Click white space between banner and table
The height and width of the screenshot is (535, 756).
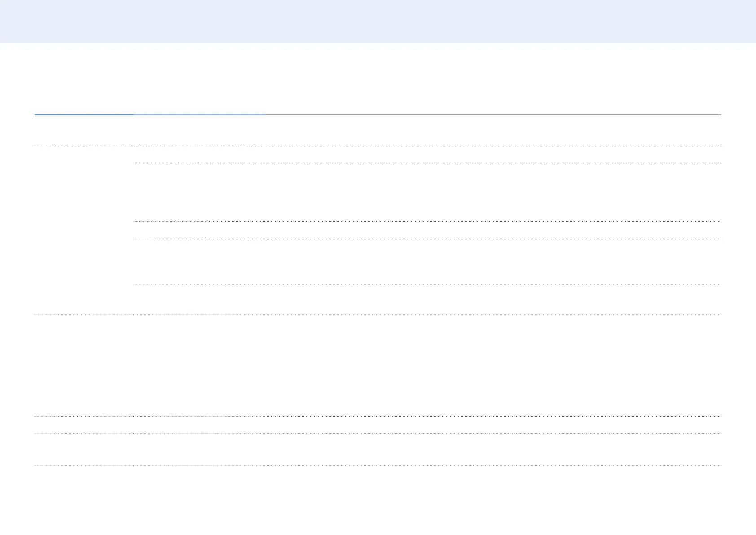[x=378, y=79]
